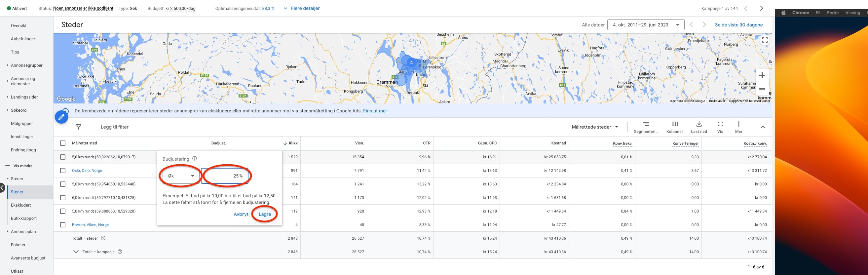Image resolution: width=868 pixels, height=275 pixels.
Task: Click the budget kr 2 500,00/dag
Action: (180, 8)
